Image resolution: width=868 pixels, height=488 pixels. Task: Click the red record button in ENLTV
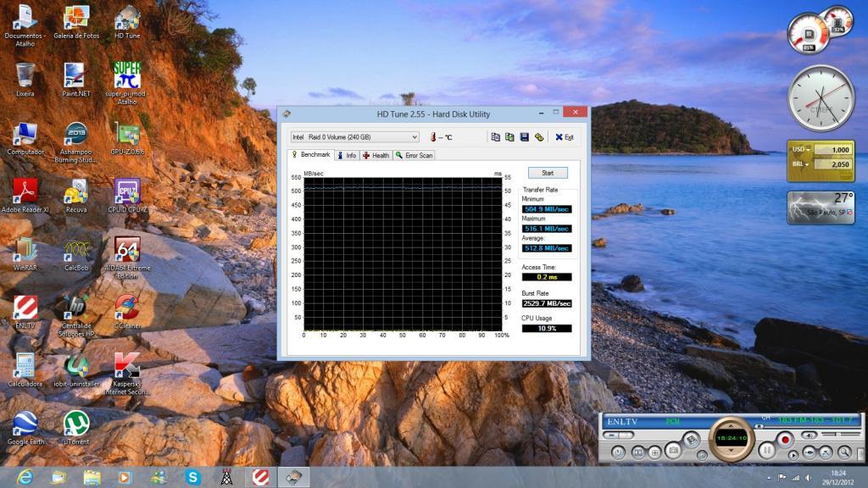point(784,440)
